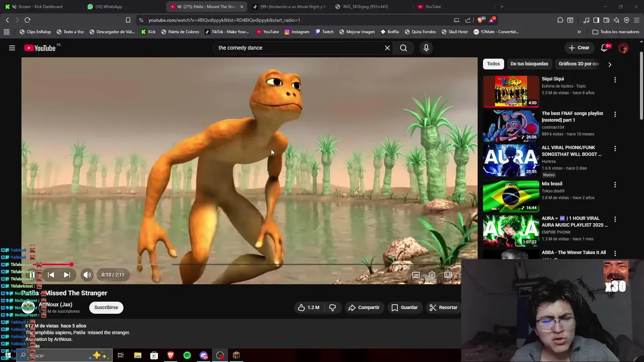644x362 pixels.
Task: Open the Mix brasil thumbnail
Action: pos(511,196)
